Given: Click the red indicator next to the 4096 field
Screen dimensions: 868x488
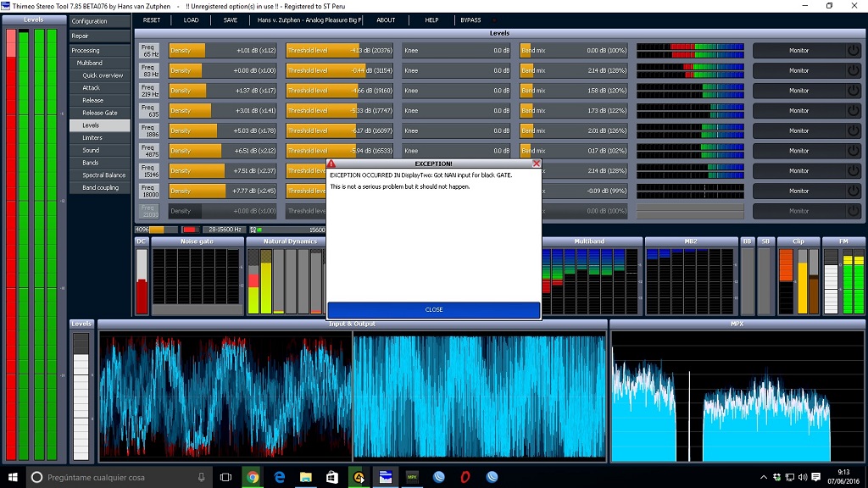Looking at the screenshot, I should coord(189,230).
